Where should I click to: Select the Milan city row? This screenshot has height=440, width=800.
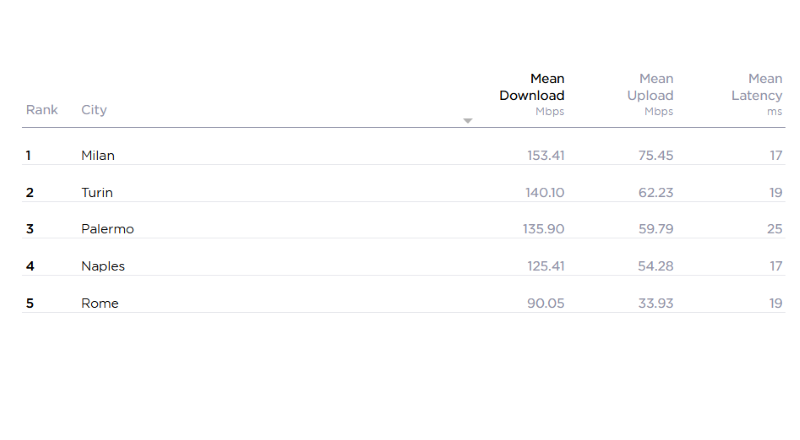98,155
